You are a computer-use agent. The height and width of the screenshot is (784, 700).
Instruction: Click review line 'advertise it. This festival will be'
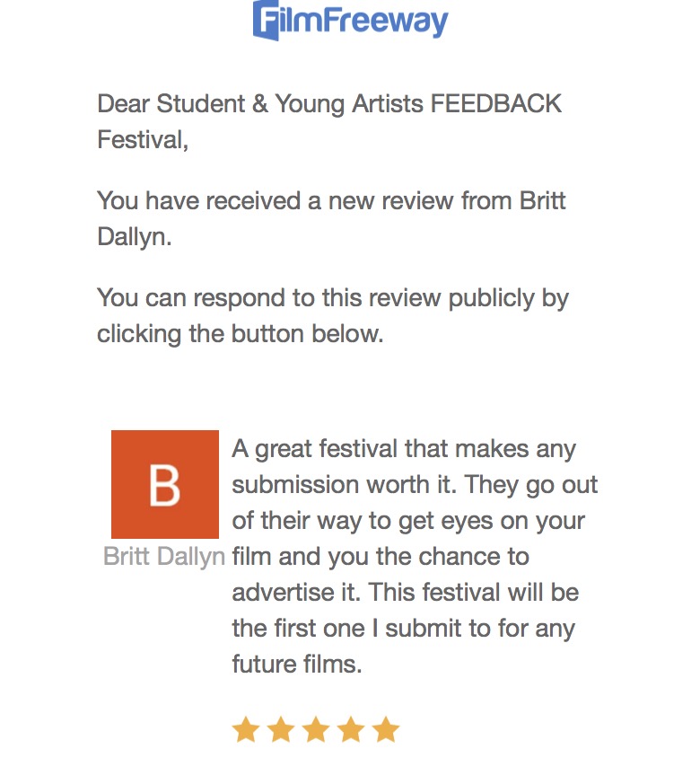405,593
